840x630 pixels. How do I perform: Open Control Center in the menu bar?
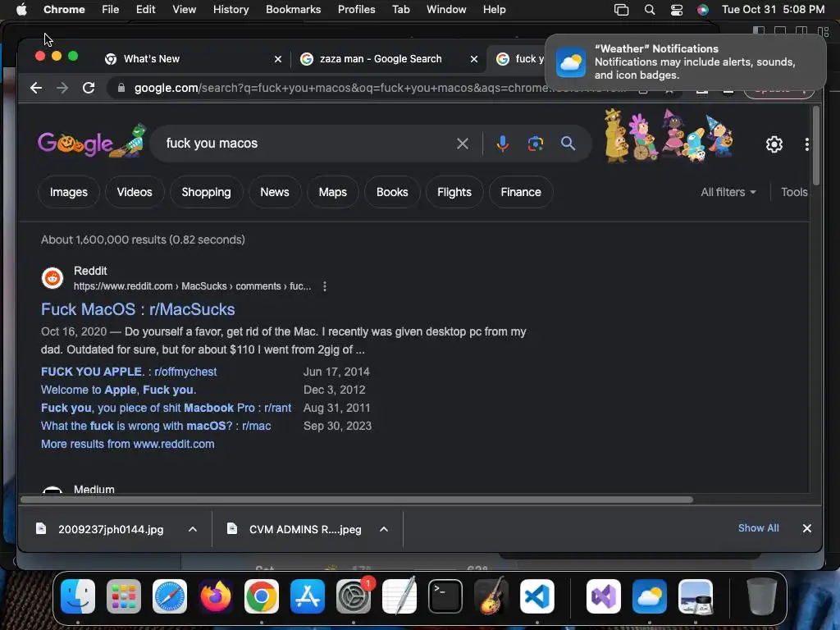pos(677,10)
